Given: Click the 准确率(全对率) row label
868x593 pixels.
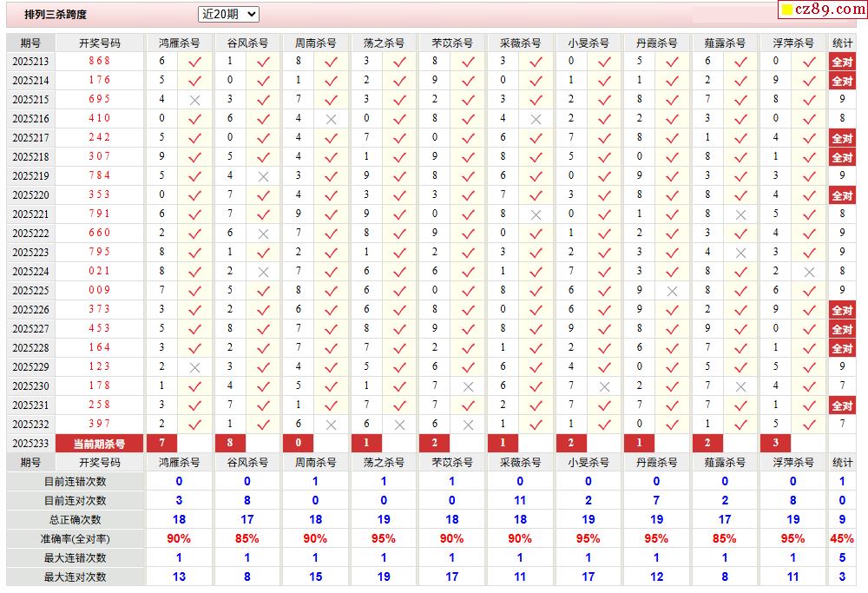Looking at the screenshot, I should [x=76, y=539].
